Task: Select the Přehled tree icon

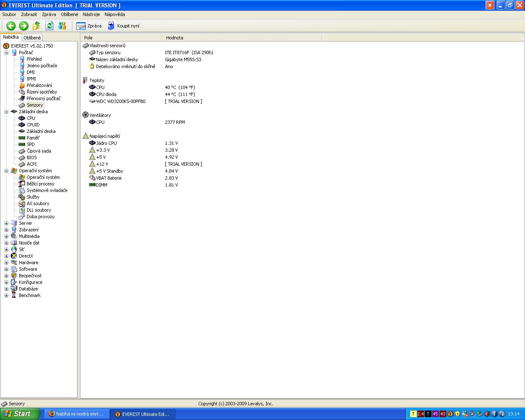Action: tap(22, 59)
